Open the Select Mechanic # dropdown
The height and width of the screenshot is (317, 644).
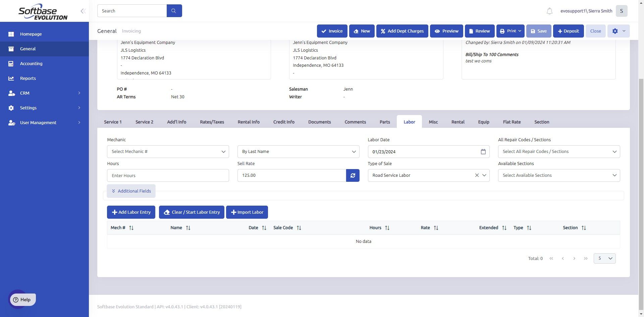click(x=168, y=152)
